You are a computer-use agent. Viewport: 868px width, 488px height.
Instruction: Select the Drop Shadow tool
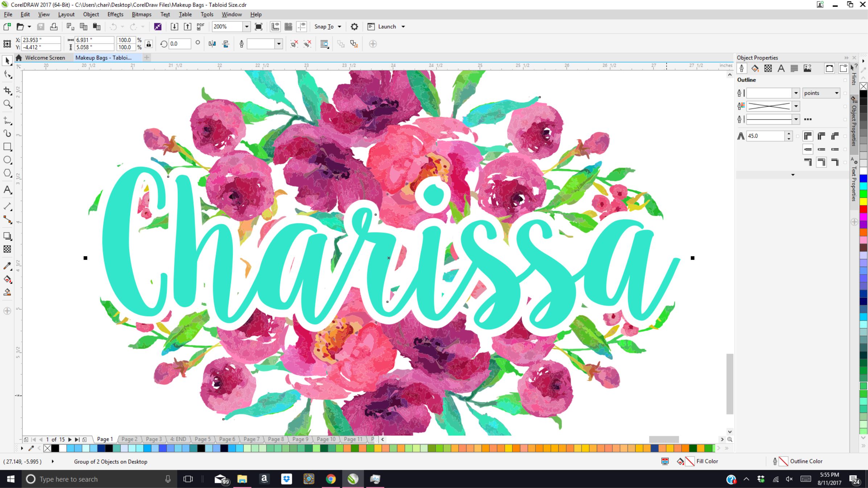(x=7, y=236)
